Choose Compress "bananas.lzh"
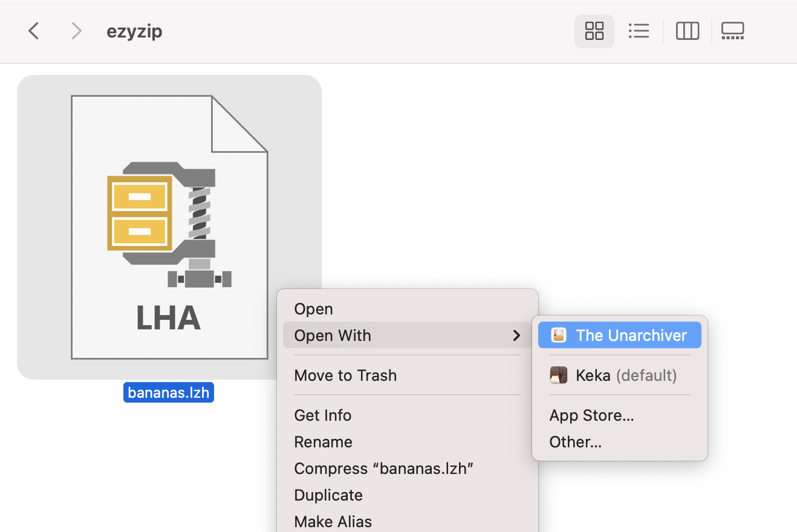Image resolution: width=797 pixels, height=532 pixels. pos(384,468)
